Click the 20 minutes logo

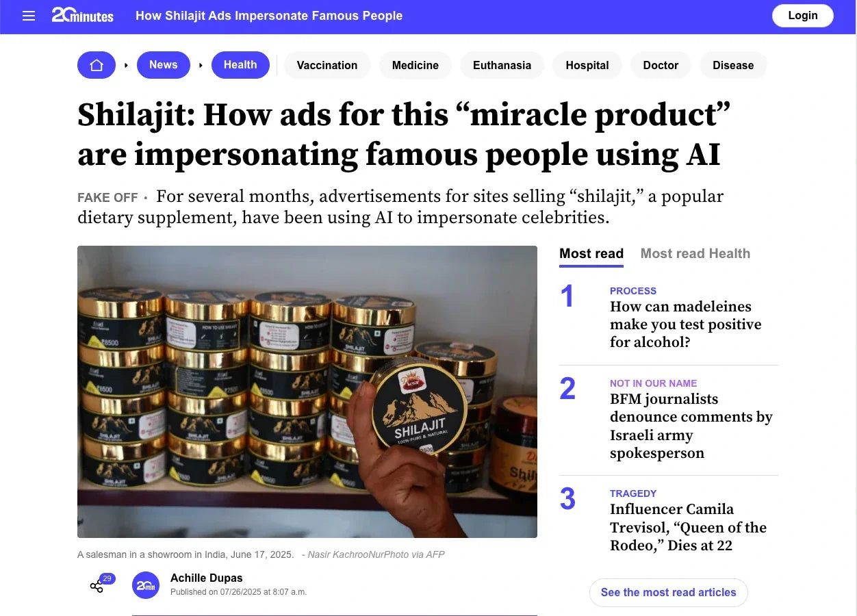[x=83, y=15]
